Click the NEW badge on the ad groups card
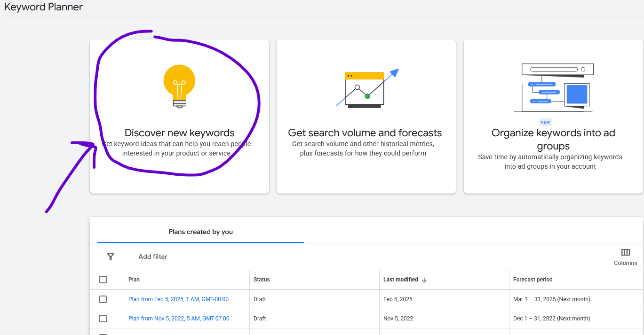 click(545, 122)
